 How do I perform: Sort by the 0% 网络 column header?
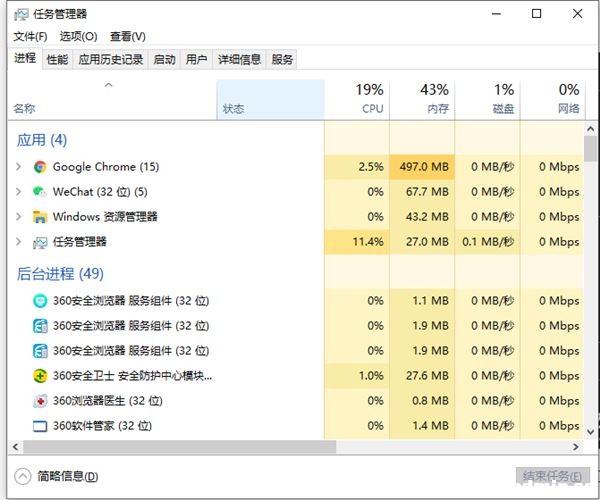tap(553, 100)
